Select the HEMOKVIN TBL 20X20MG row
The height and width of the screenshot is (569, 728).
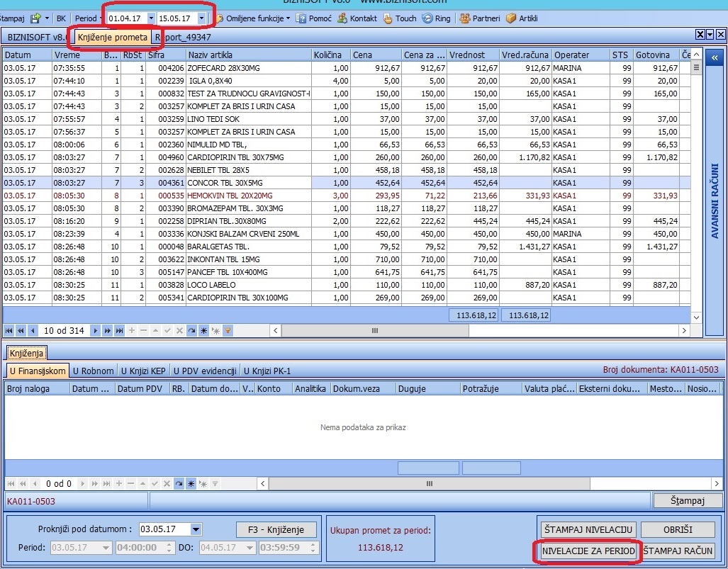pos(347,196)
